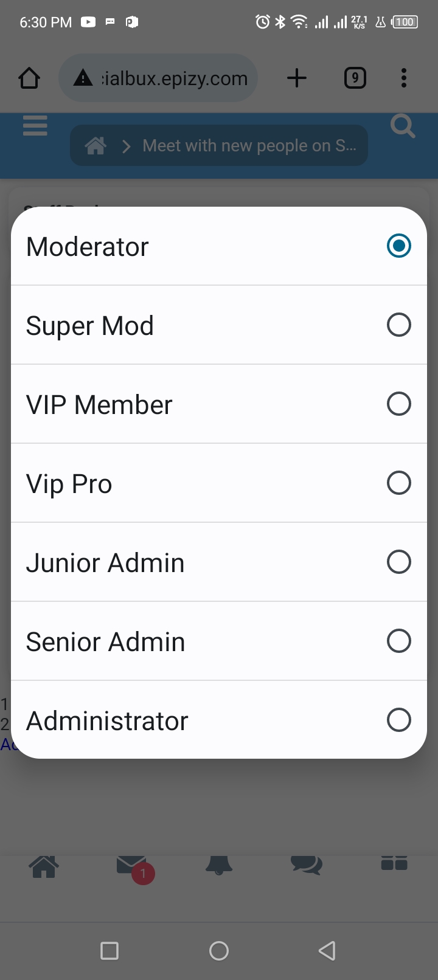This screenshot has height=980, width=438.
Task: Open the site hamburger menu
Action: click(x=35, y=125)
